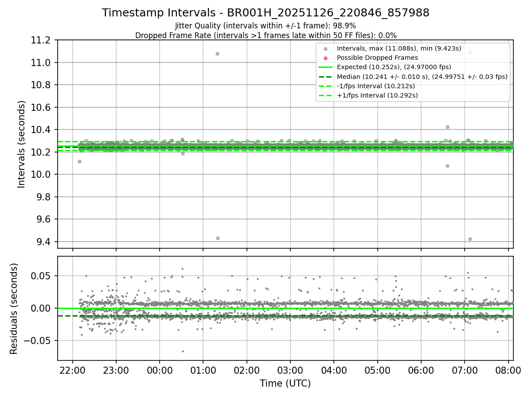Click the Residuals (seconds) y-axis label
This screenshot has width=532, height=399.
click(14, 308)
